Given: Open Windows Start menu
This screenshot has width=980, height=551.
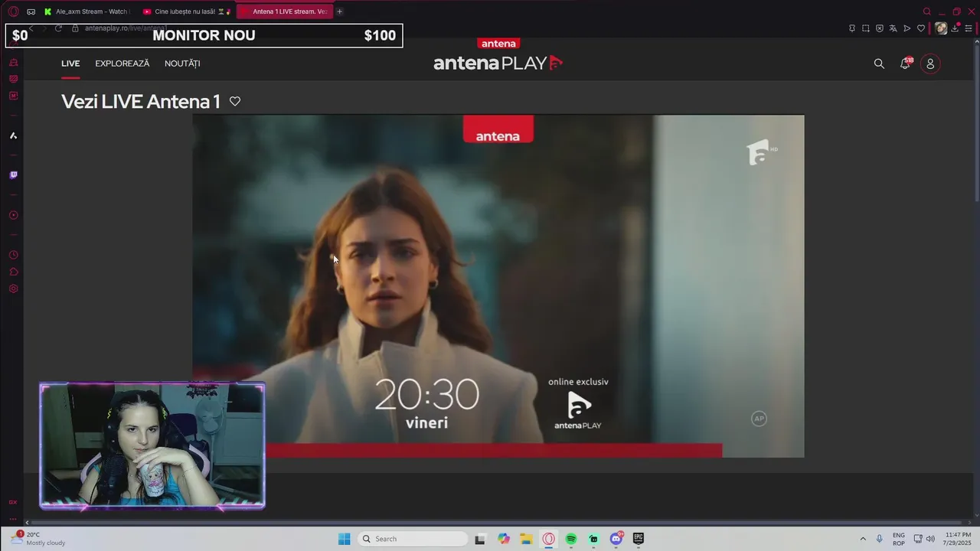Looking at the screenshot, I should click(x=345, y=539).
